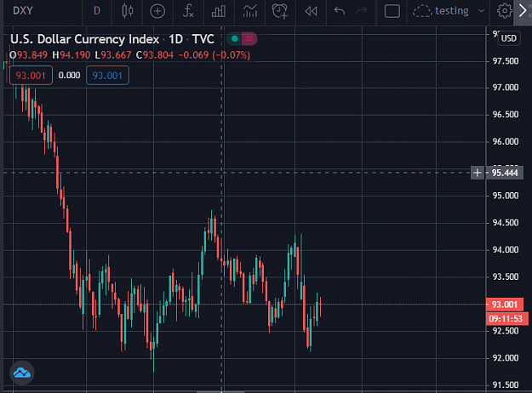Open the USD currency selector
The image size is (532, 393).
(509, 38)
